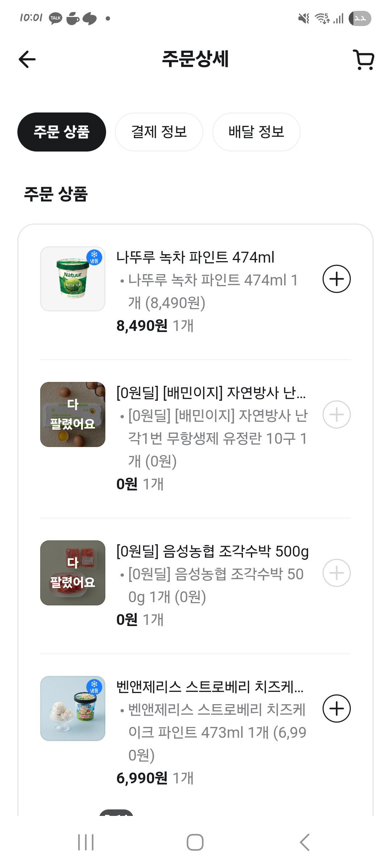391x868 pixels.
Task: Switch to the 배달 정보 tab
Action: pos(256,132)
